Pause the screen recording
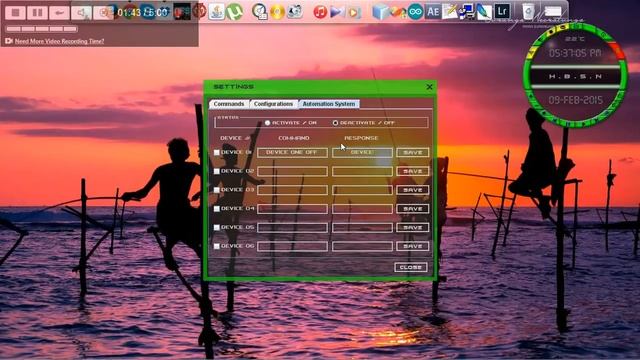Viewport: 640px width, 360px height. click(37, 13)
